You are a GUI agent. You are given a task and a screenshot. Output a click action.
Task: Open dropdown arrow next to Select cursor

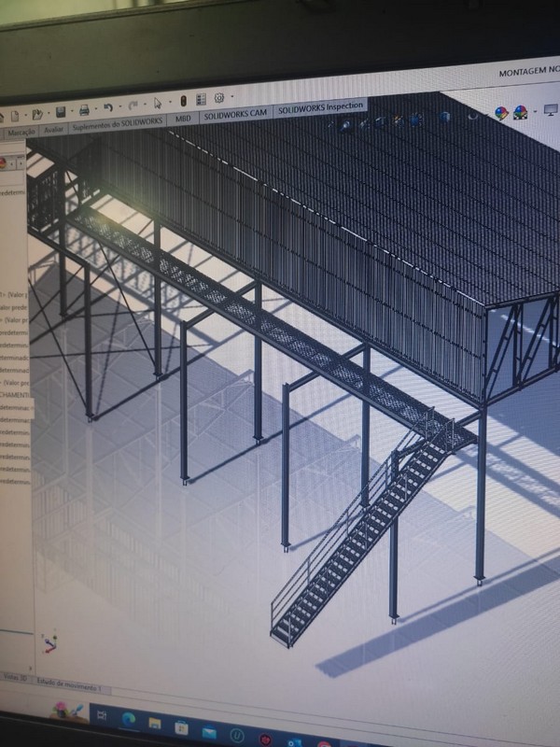coord(170,103)
